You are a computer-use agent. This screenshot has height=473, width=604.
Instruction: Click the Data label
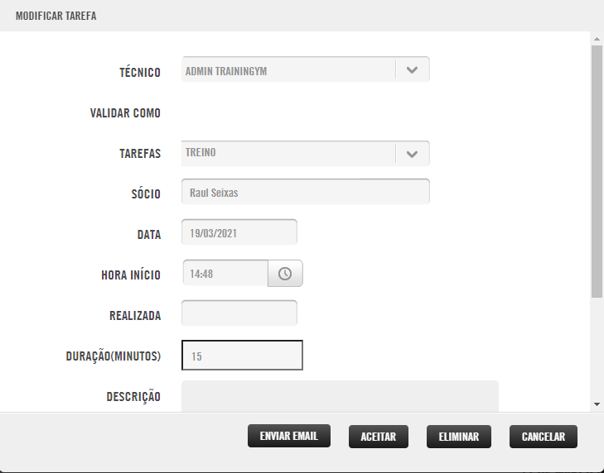pyautogui.click(x=149, y=235)
